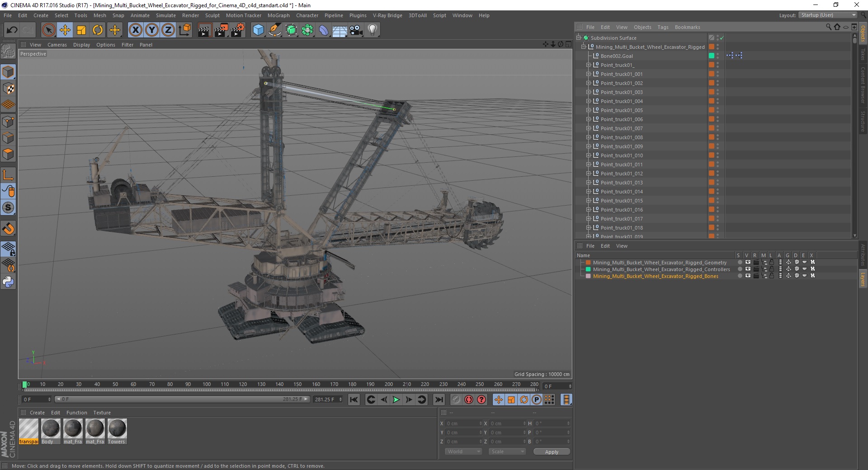
Task: Open the V-Ray Bridge menu
Action: tap(387, 15)
